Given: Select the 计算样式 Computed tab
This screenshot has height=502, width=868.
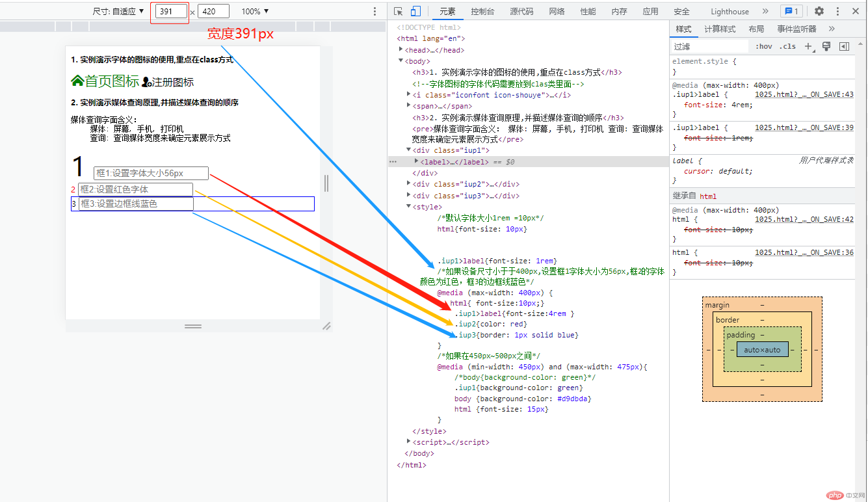Looking at the screenshot, I should 720,29.
